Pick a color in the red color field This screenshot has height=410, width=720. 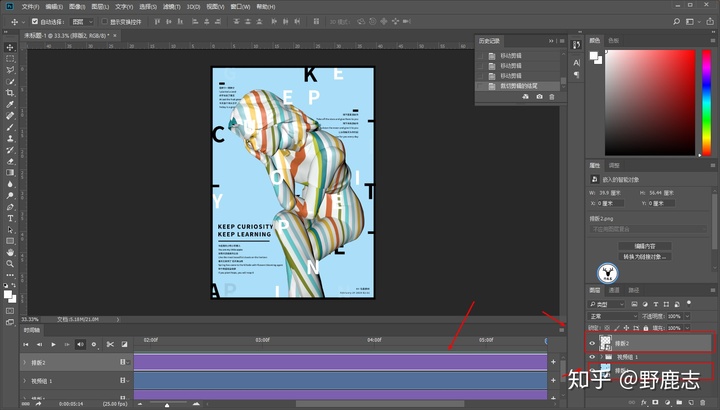pos(650,103)
